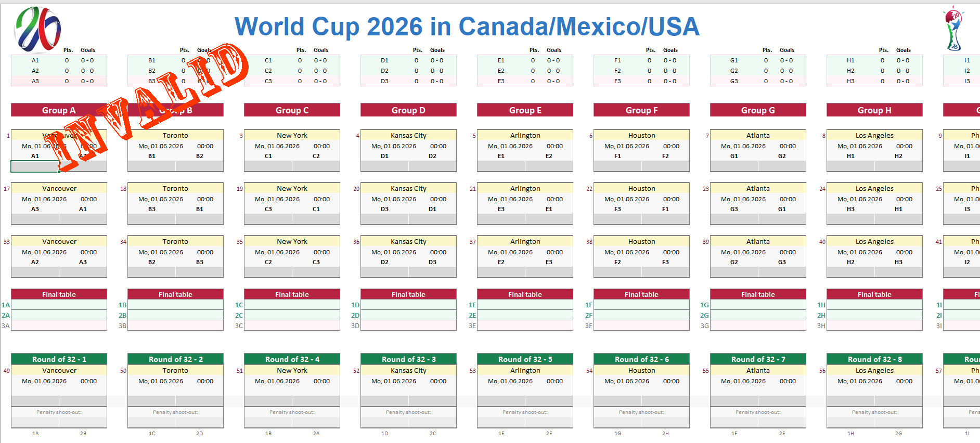Click team C1 in the top standings table
This screenshot has height=443, width=980.
coord(268,60)
